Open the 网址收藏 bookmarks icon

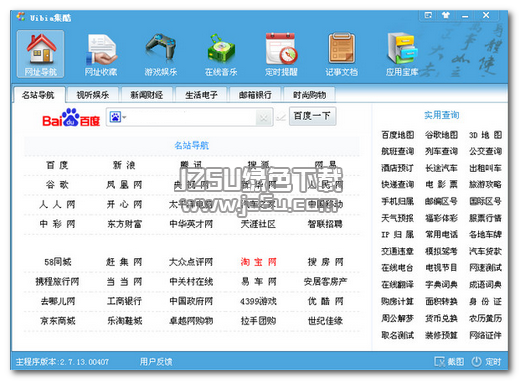point(101,54)
